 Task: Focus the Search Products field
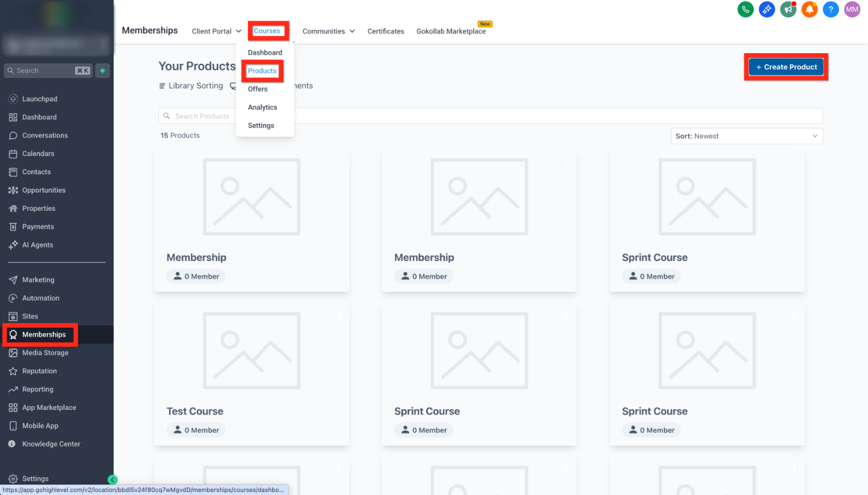pos(491,116)
